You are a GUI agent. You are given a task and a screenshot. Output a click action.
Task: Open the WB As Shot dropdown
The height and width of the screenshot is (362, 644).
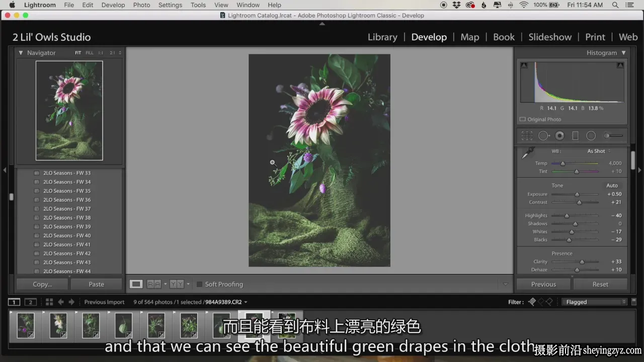pos(599,151)
